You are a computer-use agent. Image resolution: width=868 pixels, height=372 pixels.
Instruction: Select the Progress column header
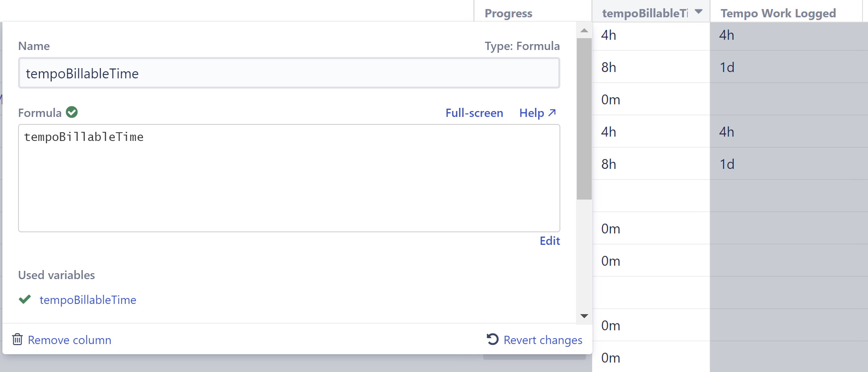[508, 13]
